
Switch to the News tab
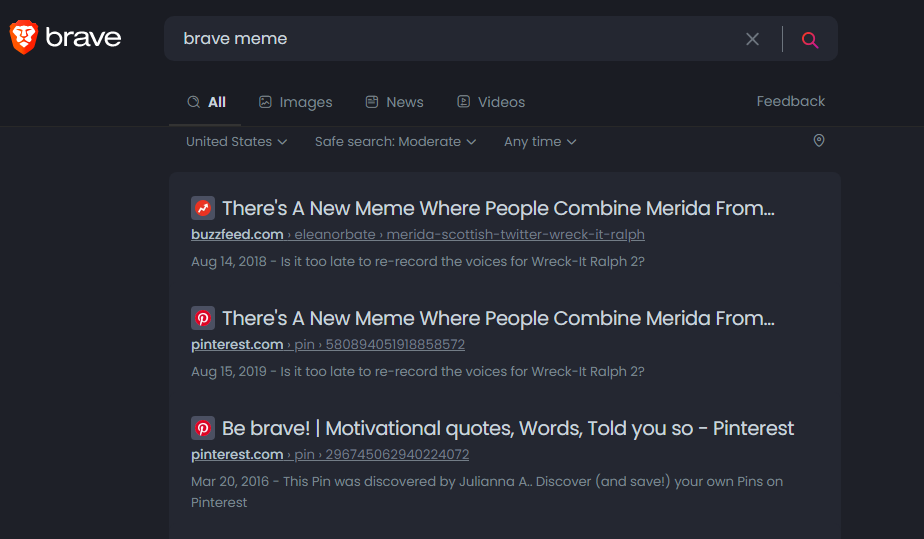395,102
